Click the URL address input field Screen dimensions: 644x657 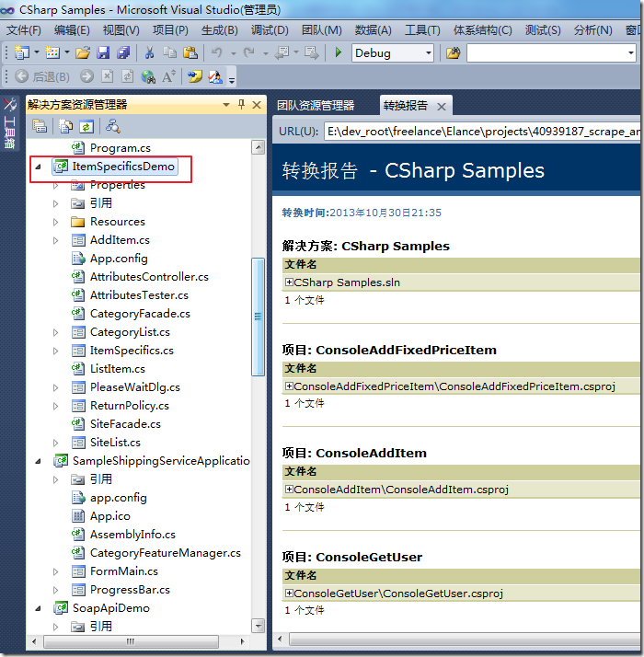(482, 132)
